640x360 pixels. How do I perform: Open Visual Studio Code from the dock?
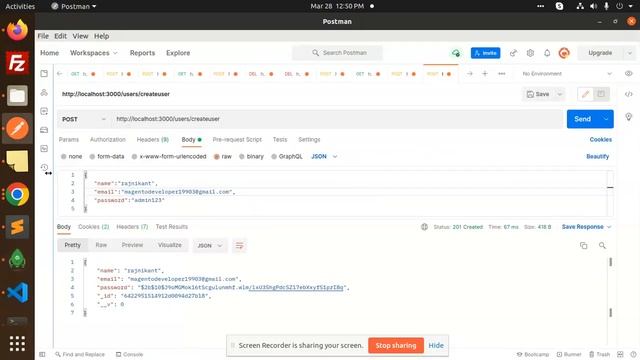pyautogui.click(x=17, y=292)
